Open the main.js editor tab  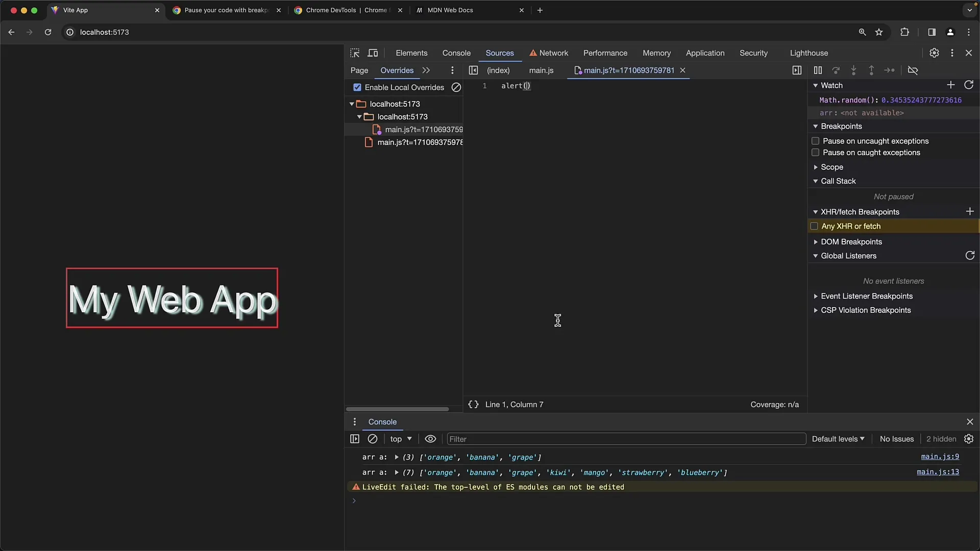coord(541,70)
